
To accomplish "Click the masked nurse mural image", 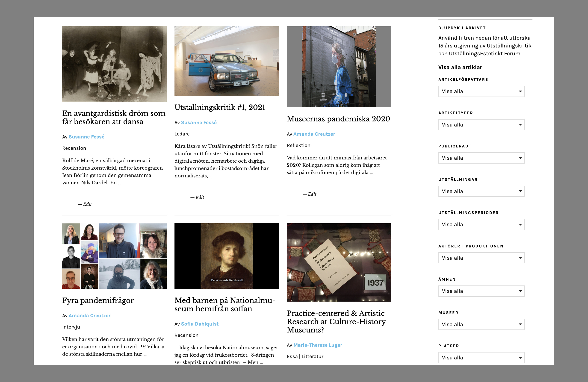I will point(339,67).
